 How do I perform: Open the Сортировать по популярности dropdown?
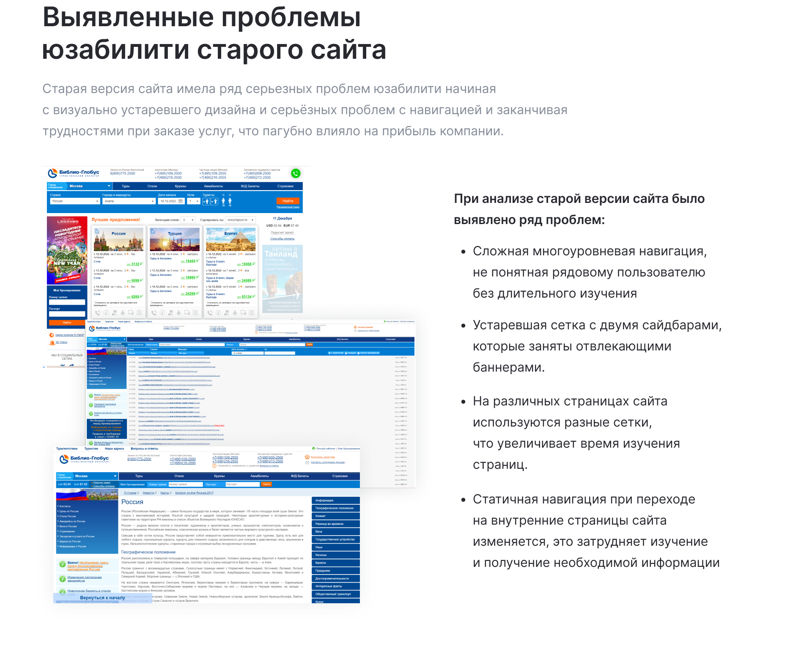pyautogui.click(x=240, y=220)
